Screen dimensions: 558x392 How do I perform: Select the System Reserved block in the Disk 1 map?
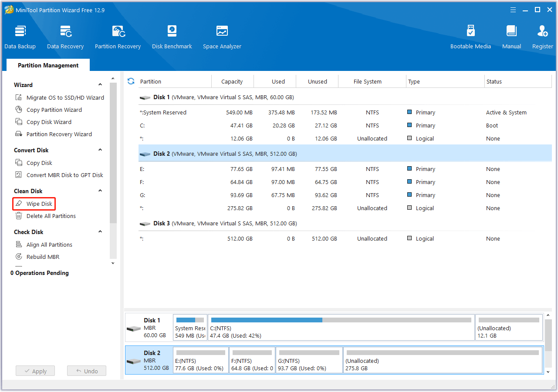click(x=190, y=327)
